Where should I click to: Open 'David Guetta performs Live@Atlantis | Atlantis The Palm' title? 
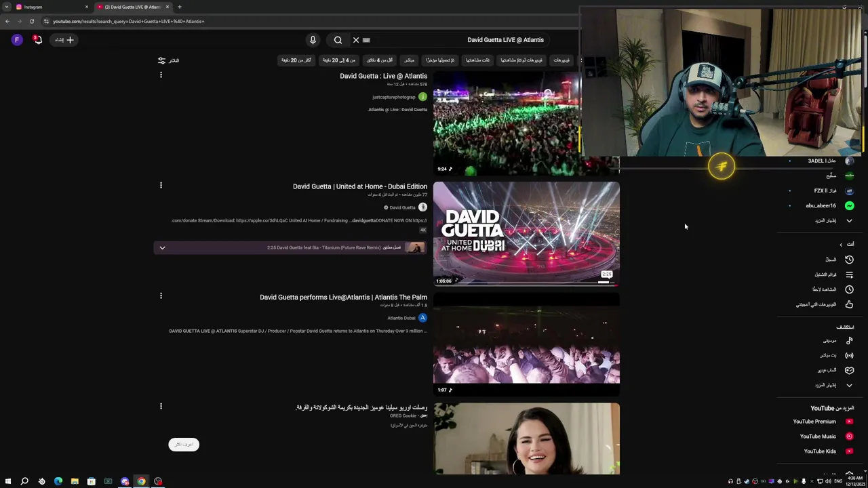(x=343, y=297)
